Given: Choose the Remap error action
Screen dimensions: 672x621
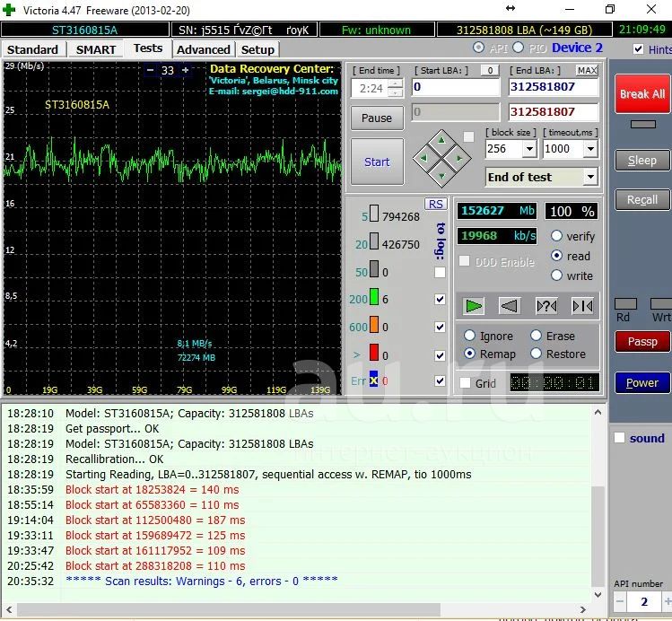Looking at the screenshot, I should pyautogui.click(x=470, y=354).
